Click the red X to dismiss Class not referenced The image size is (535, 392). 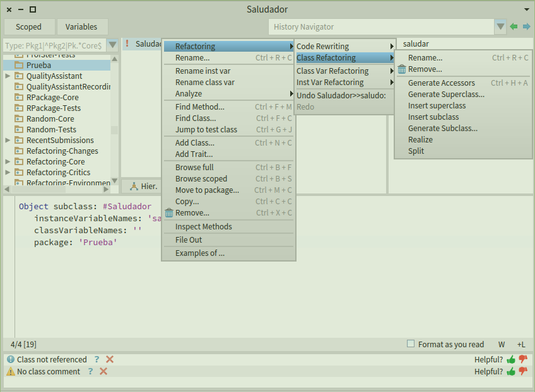coord(109,359)
